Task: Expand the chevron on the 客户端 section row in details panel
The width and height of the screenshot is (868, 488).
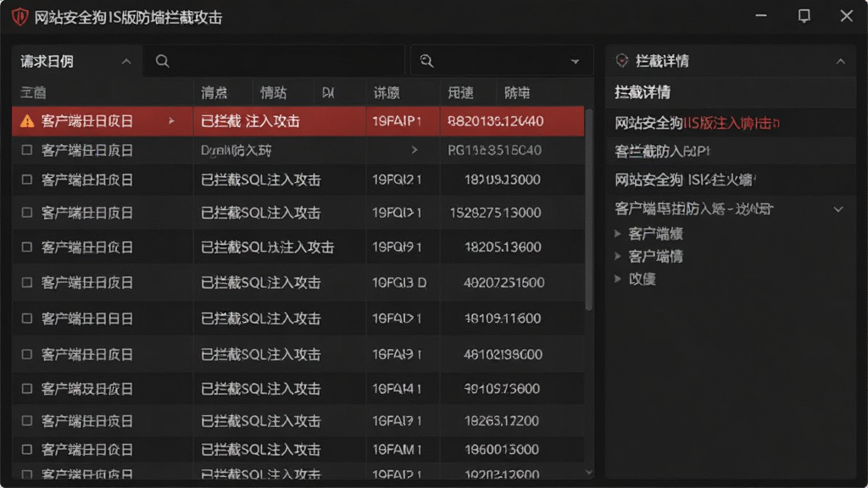Action: point(838,209)
